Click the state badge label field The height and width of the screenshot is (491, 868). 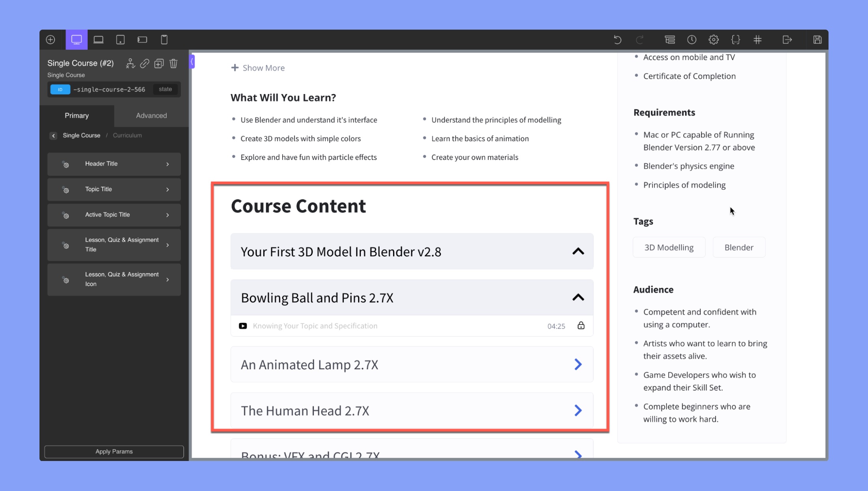click(166, 89)
